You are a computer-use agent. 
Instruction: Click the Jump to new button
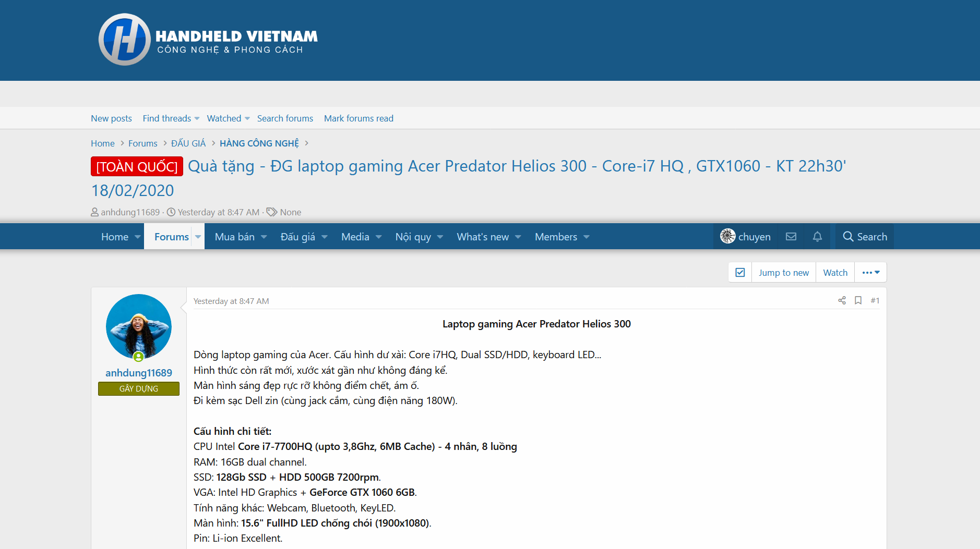(783, 273)
